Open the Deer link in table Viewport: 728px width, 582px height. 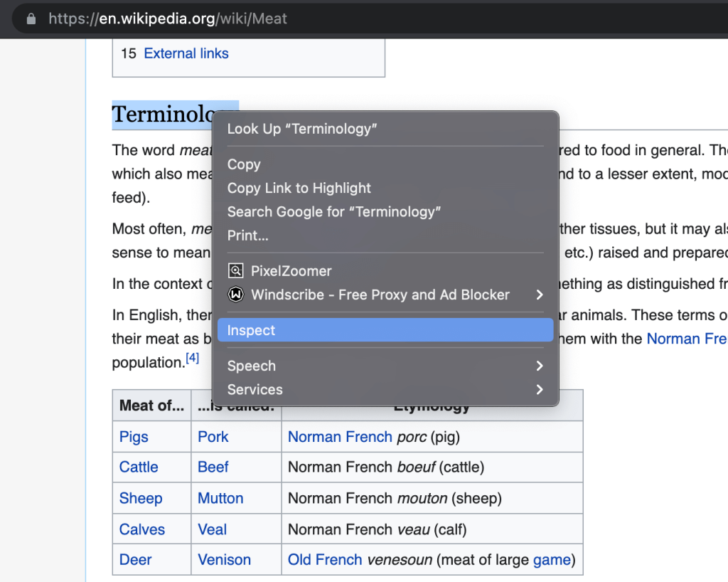135,560
